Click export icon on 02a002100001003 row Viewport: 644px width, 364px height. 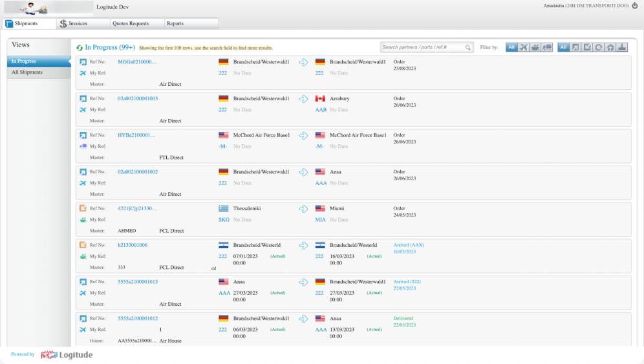[x=83, y=99]
